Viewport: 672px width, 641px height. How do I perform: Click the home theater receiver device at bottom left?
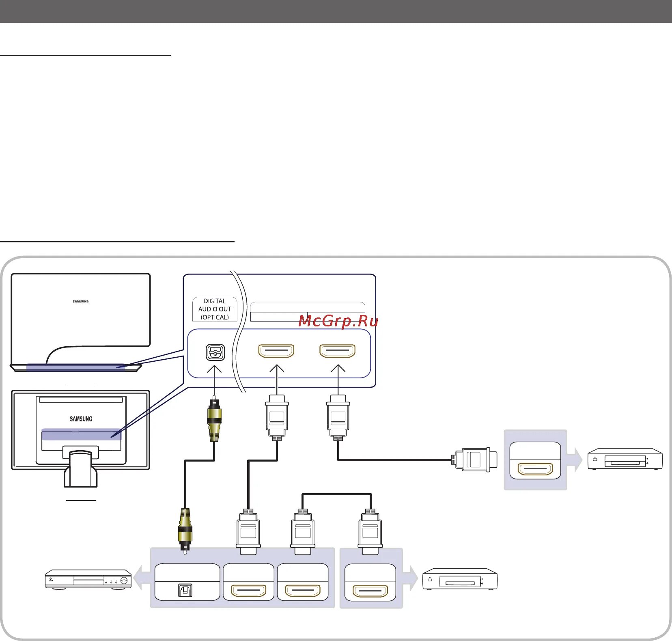[88, 579]
